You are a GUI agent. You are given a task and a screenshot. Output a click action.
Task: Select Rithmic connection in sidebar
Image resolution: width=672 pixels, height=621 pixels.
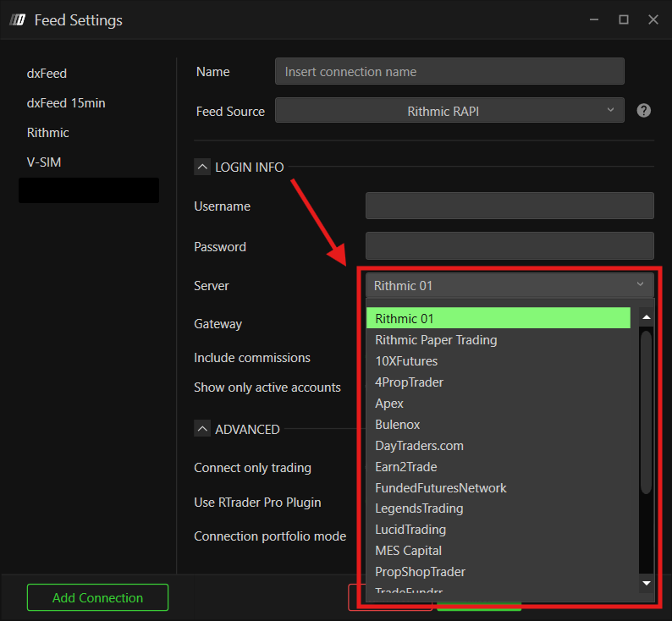pos(47,132)
